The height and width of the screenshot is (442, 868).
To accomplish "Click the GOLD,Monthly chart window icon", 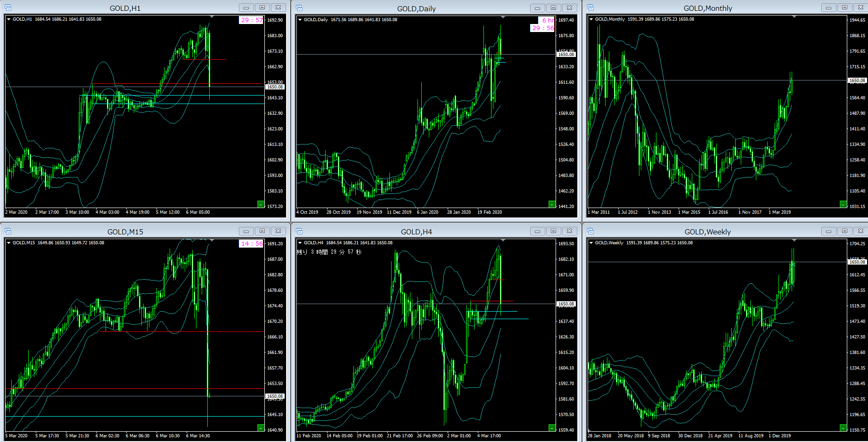I will click(x=590, y=8).
